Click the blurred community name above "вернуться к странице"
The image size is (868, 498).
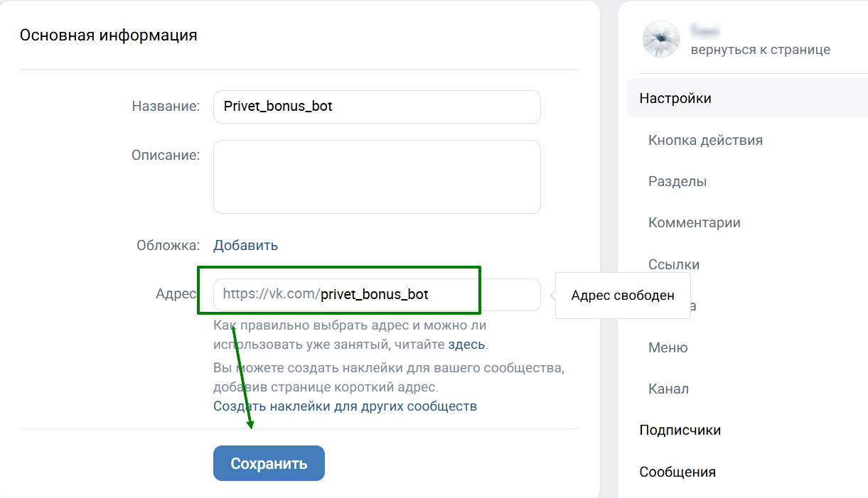(x=705, y=30)
